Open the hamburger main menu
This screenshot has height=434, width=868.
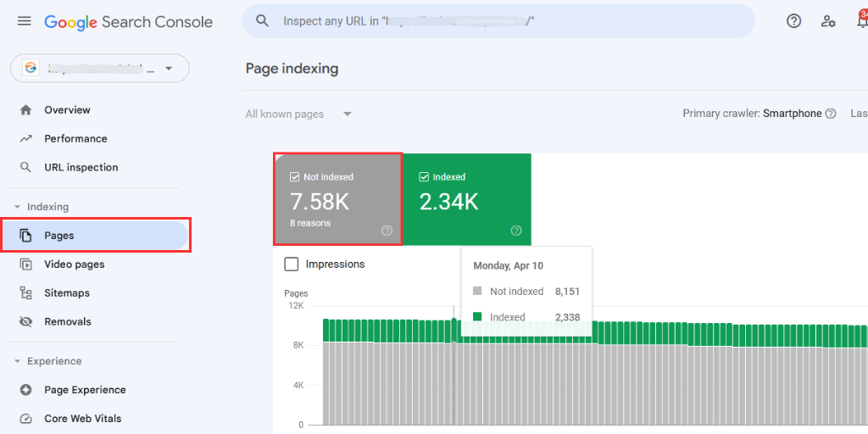pos(25,21)
